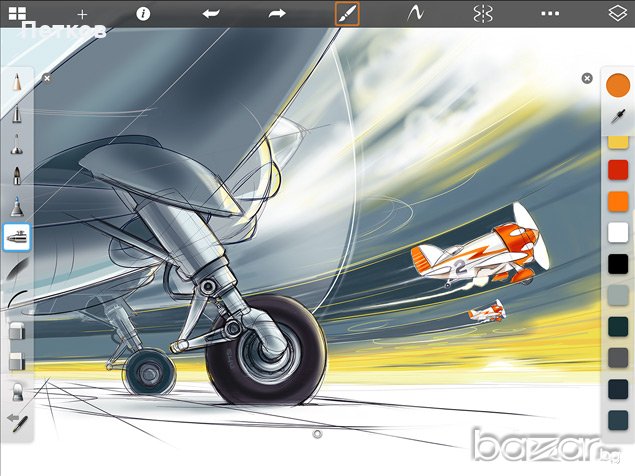This screenshot has height=476, width=635.
Task: Choose the black color swatch
Action: [617, 264]
